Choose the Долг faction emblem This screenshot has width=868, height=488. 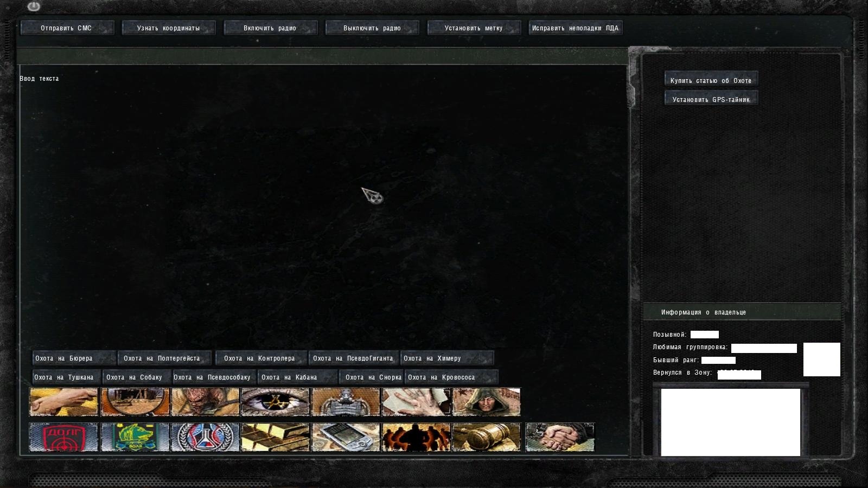click(64, 437)
